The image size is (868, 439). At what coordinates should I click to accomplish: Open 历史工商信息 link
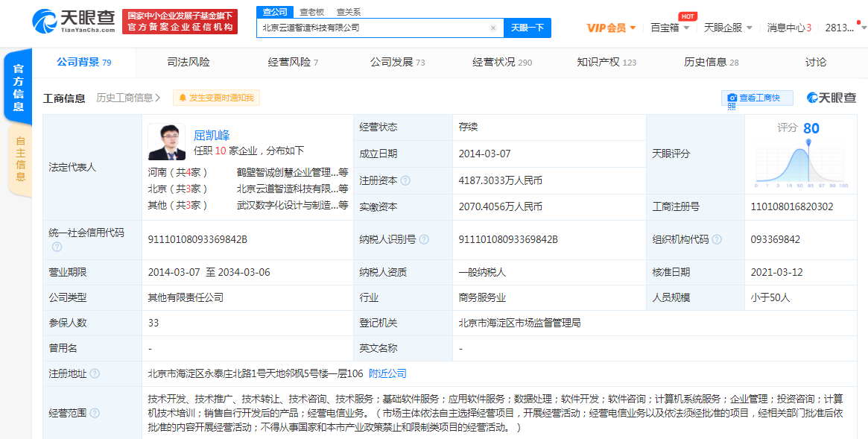(128, 98)
